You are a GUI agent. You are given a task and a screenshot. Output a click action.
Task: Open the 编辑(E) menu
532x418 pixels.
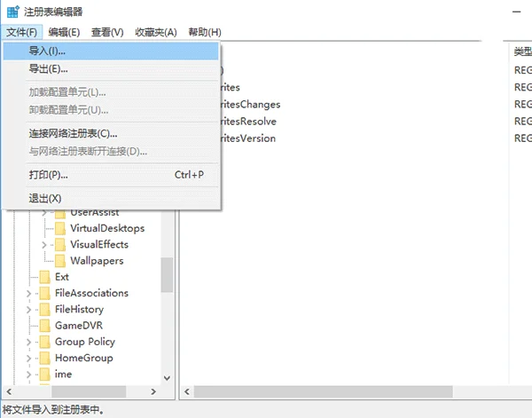pos(64,32)
